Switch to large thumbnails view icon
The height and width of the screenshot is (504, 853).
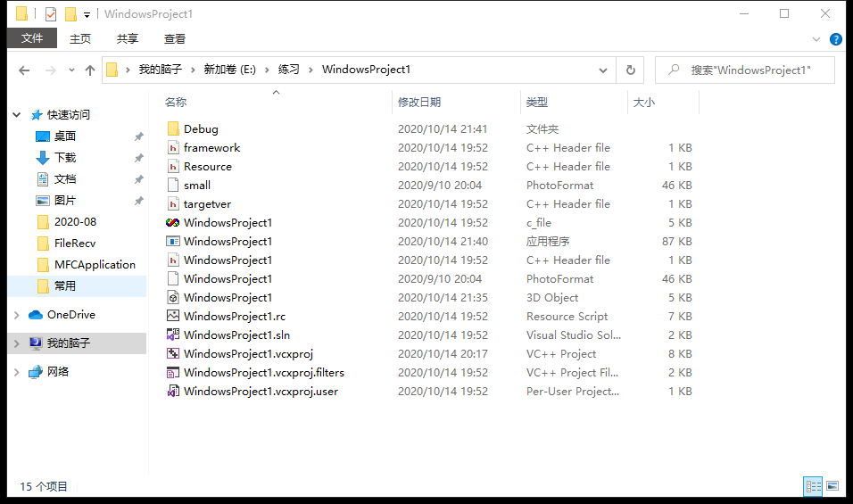[x=832, y=486]
